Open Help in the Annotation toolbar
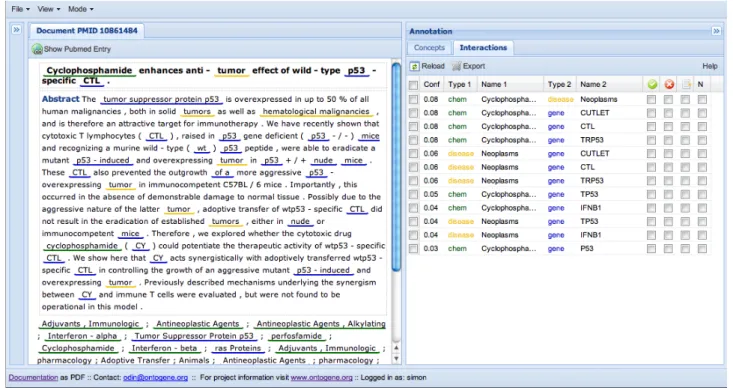Image resolution: width=733 pixels, height=388 pixels. (x=710, y=66)
